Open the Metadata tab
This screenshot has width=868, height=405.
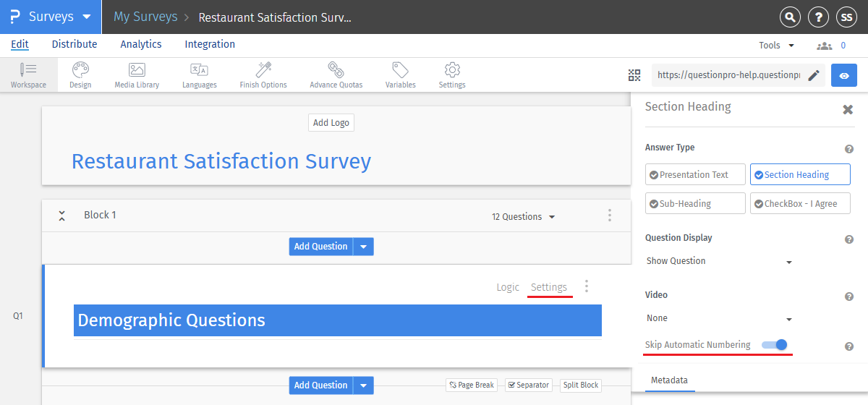pyautogui.click(x=669, y=380)
